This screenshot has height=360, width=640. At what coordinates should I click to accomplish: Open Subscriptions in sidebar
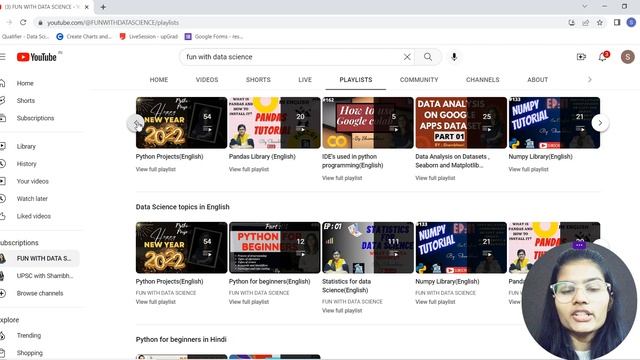[x=35, y=118]
